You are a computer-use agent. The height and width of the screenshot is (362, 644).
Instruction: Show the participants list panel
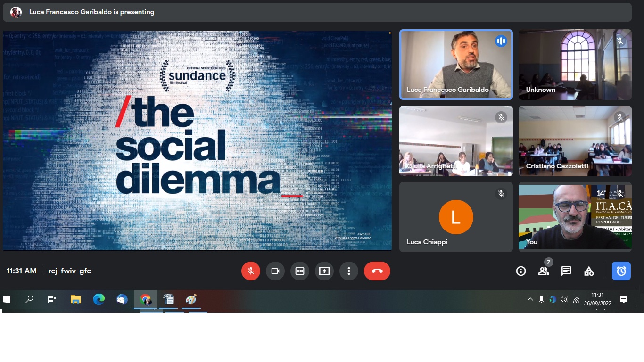click(x=544, y=271)
